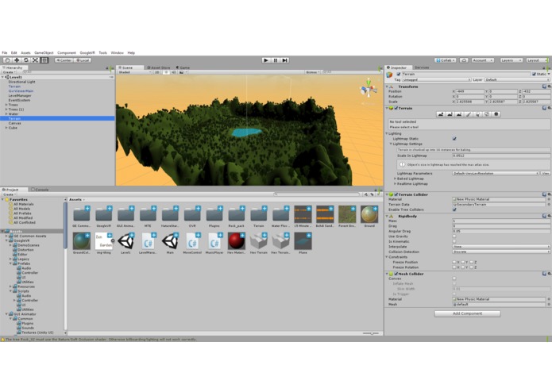Select the Paint Details terrain tool
552x392 pixels.
coord(487,114)
